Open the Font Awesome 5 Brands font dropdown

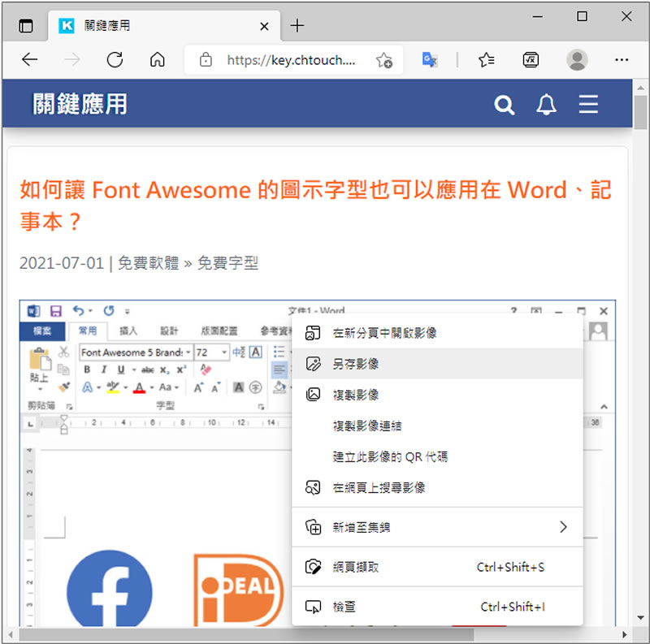[188, 352]
